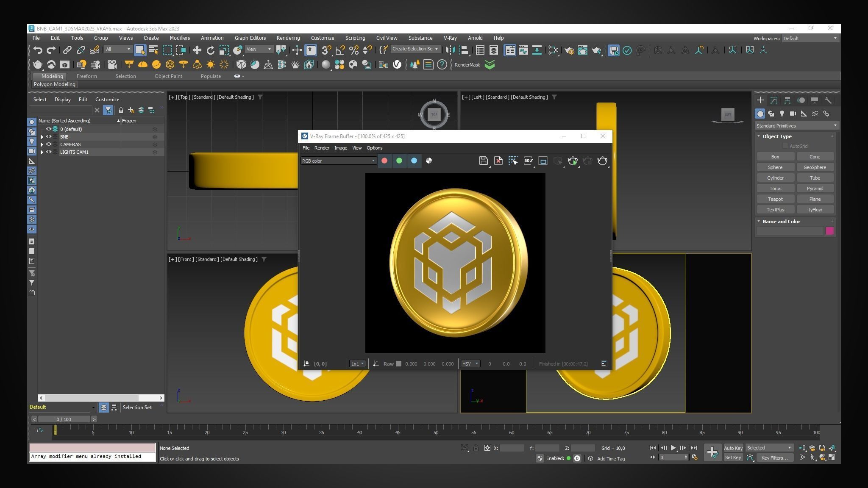Toggle the Auto Key button

point(733,448)
